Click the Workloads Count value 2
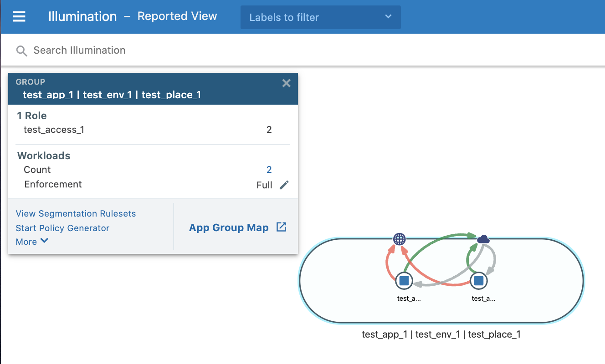Screen dimensions: 605x364 click(269, 170)
